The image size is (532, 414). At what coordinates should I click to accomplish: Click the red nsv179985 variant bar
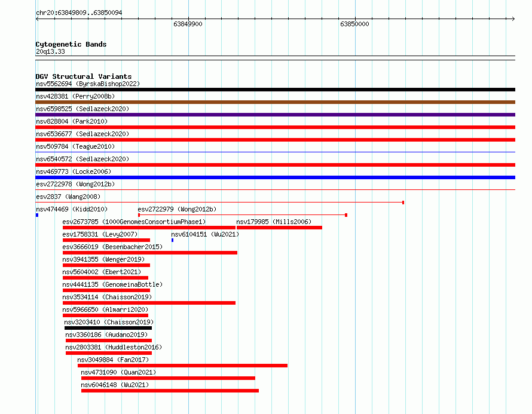click(x=279, y=228)
